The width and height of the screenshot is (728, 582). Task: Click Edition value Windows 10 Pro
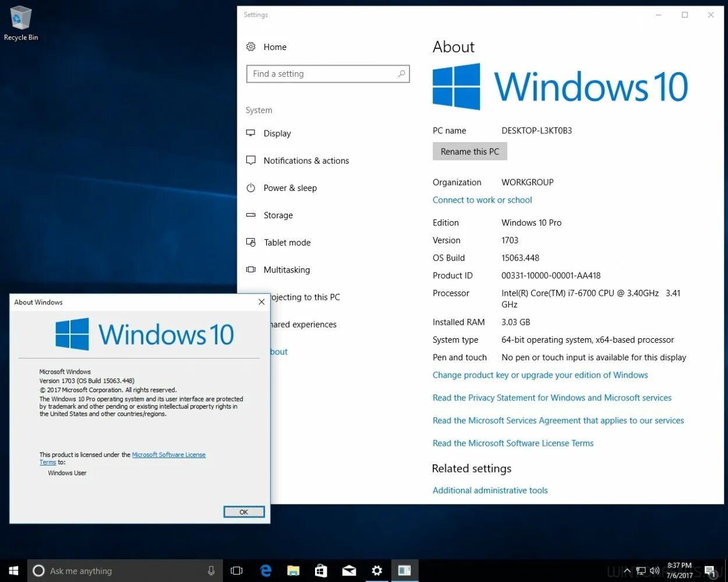tap(531, 222)
